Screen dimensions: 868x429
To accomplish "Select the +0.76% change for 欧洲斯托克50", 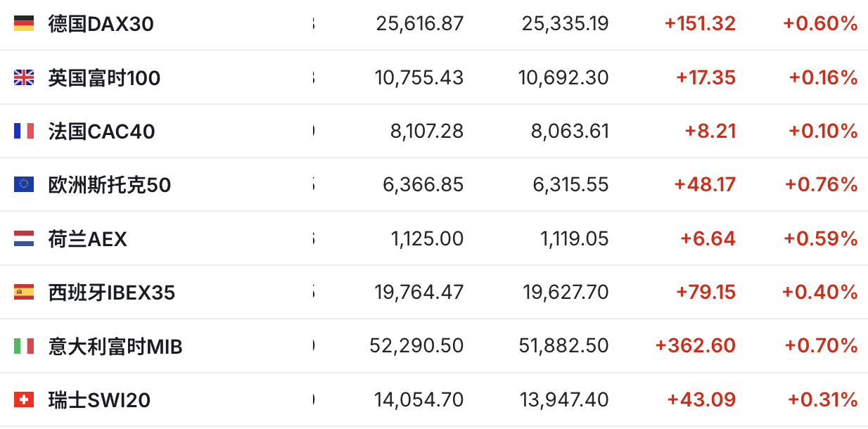I will (821, 185).
